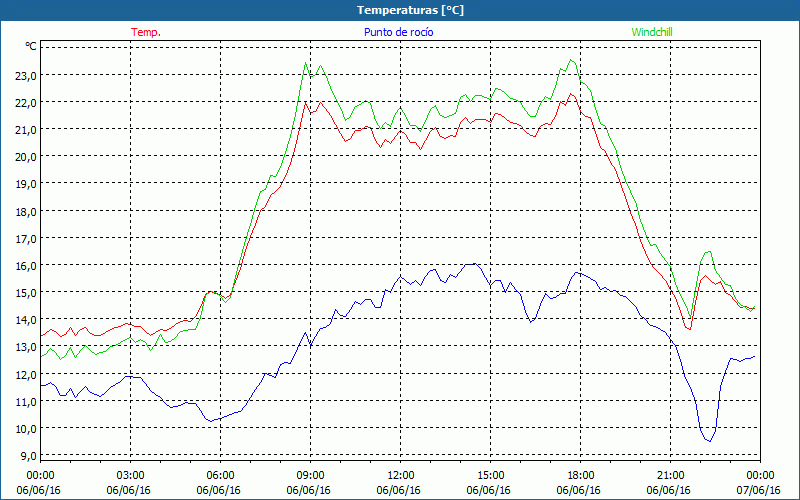Click the red temperature peak near 08:50
800x500 pixels.
pos(305,102)
